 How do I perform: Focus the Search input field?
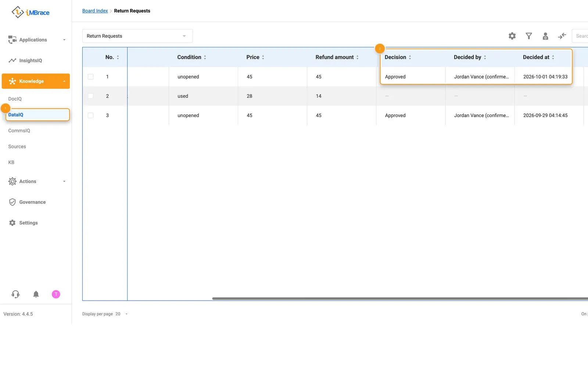pos(580,36)
